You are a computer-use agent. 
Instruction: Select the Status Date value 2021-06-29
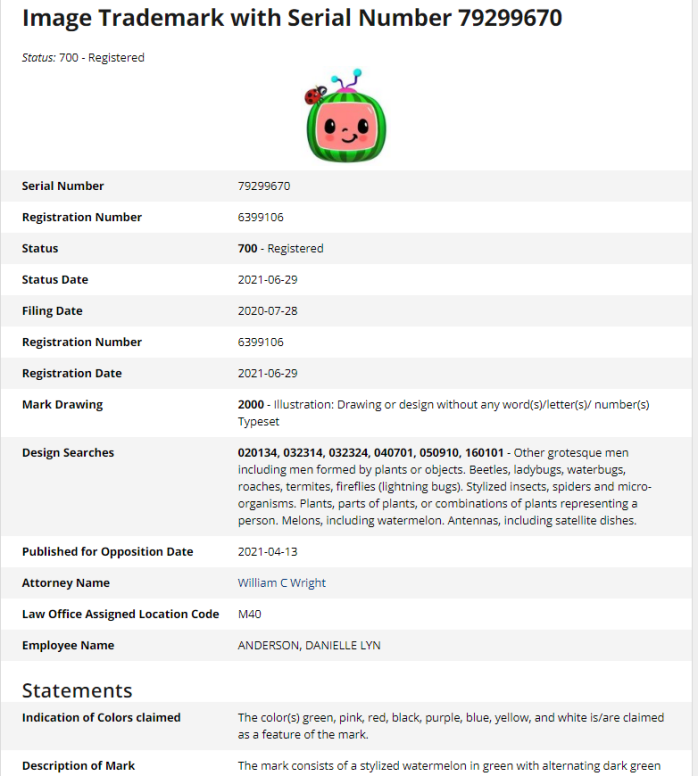(x=268, y=279)
